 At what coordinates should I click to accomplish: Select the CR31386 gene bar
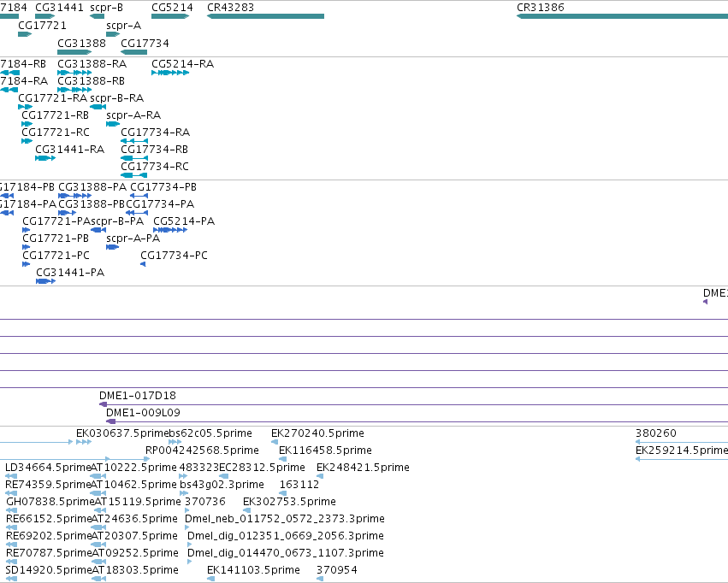(622, 16)
